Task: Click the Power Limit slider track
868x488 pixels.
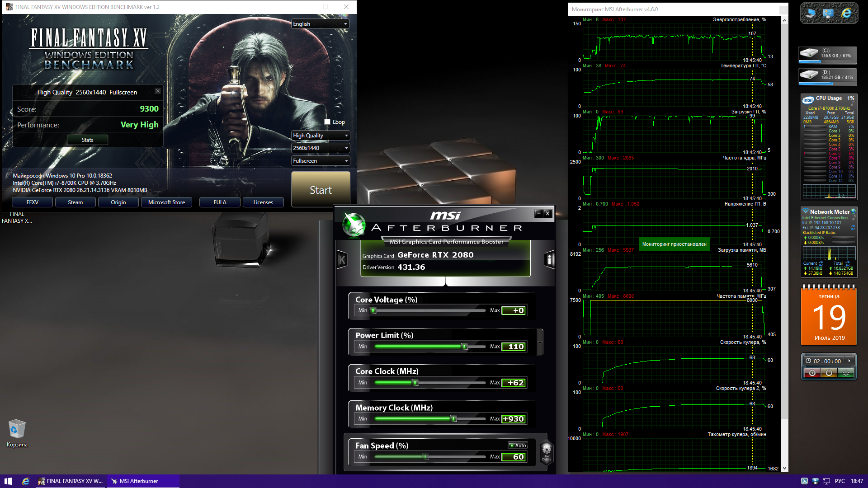Action: click(429, 347)
